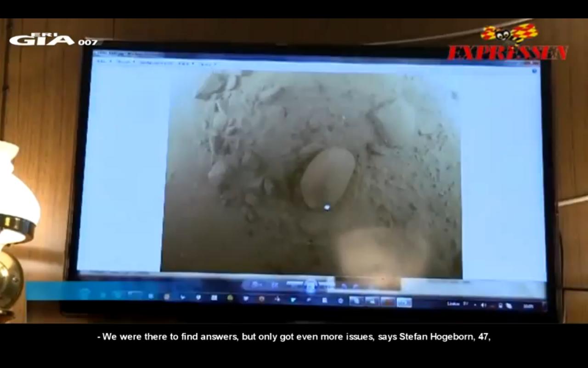Go to the previous photo
The width and height of the screenshot is (588, 368).
click(294, 283)
